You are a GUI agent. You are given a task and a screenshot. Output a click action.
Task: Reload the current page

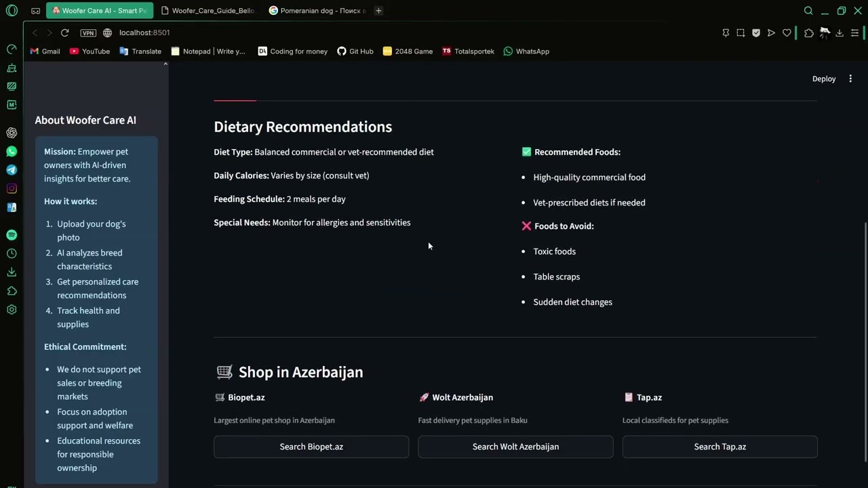(x=64, y=33)
